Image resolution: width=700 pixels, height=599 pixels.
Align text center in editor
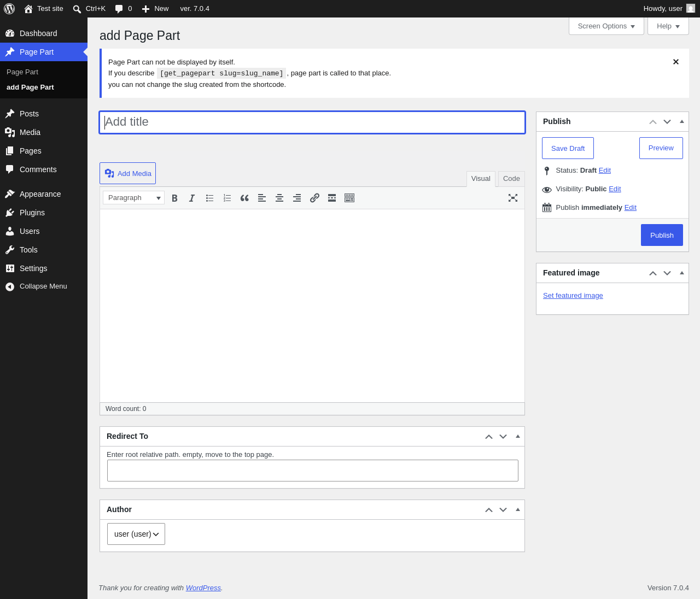coord(279,198)
